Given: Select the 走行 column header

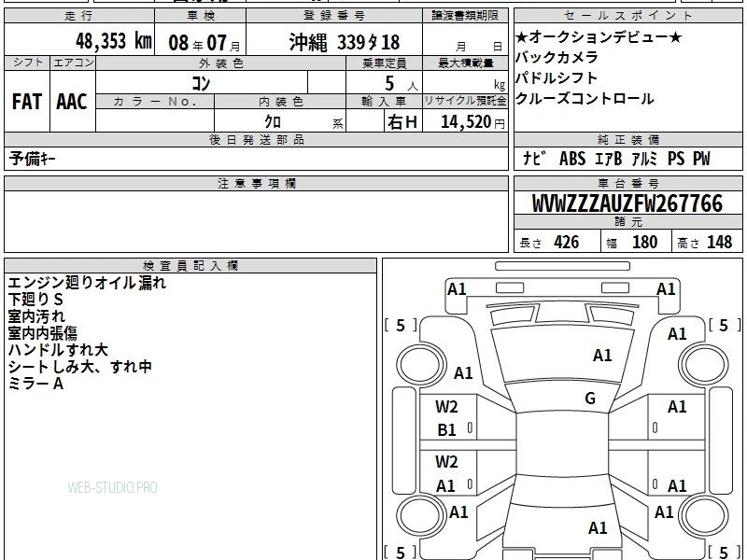Looking at the screenshot, I should (79, 16).
